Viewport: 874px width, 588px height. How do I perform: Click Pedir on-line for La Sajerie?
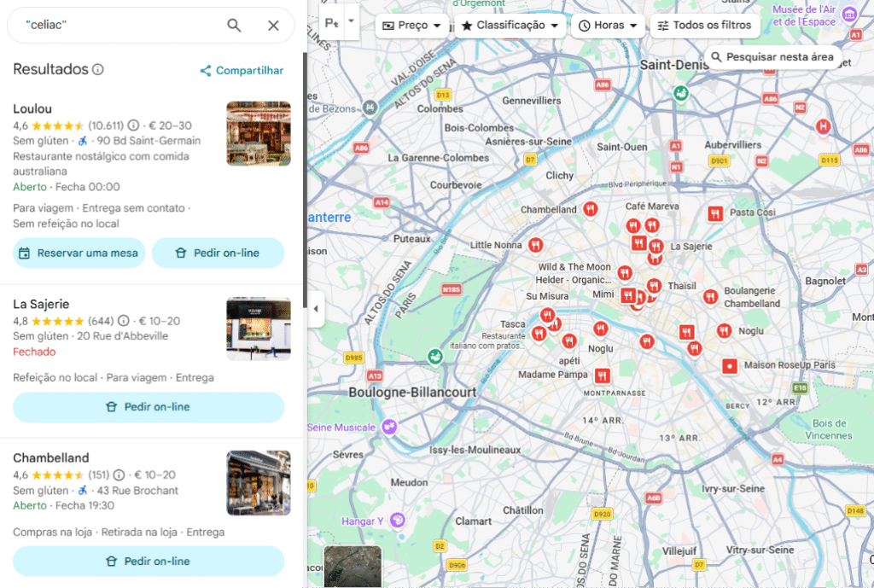tap(149, 407)
